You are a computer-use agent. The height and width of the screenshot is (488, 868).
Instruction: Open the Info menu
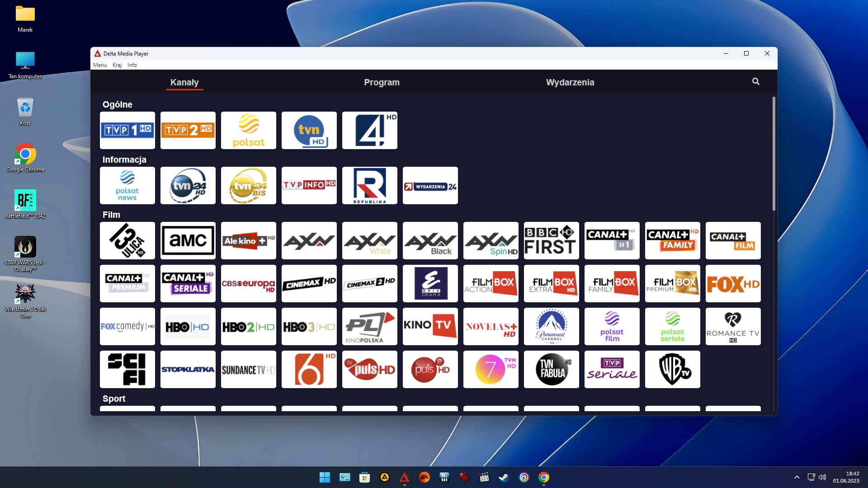[132, 65]
